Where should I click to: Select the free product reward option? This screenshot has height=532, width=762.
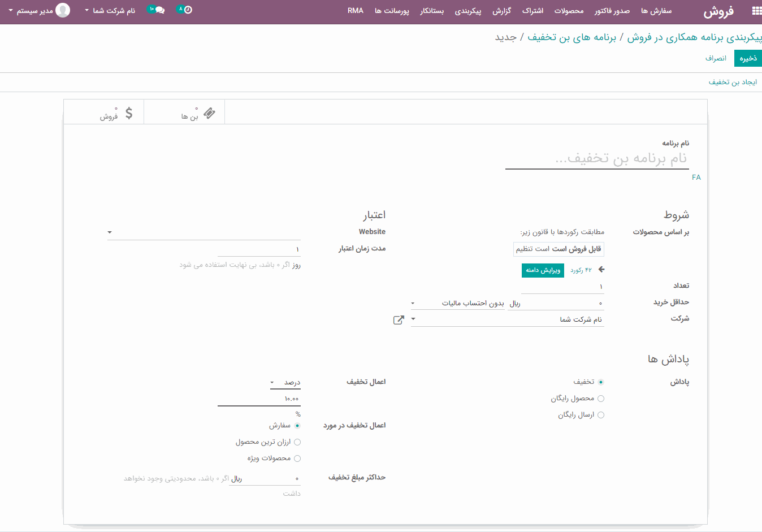click(x=600, y=399)
